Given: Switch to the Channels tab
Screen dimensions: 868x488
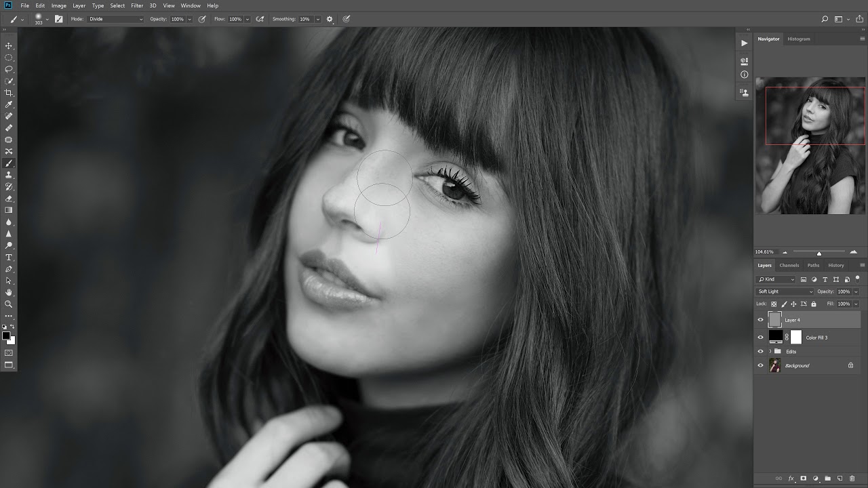Looking at the screenshot, I should coord(789,266).
